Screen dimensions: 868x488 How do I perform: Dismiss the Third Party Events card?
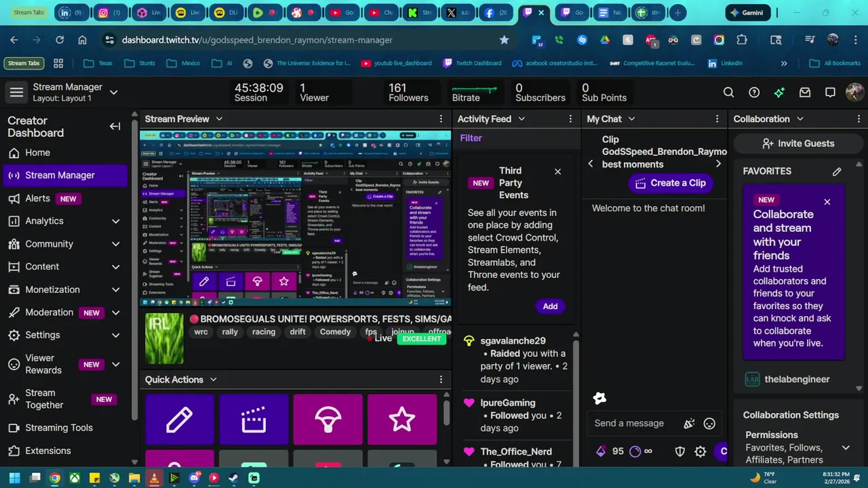tap(557, 171)
